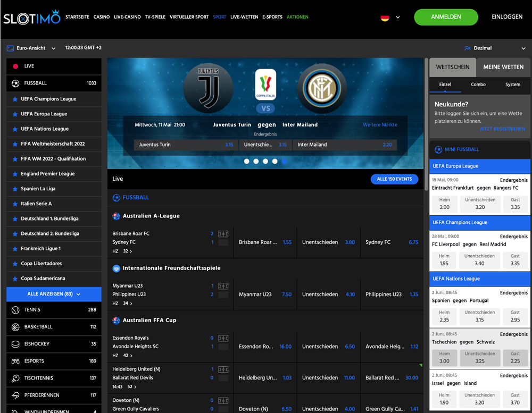Select fourth carousel dot on banner

[275, 162]
